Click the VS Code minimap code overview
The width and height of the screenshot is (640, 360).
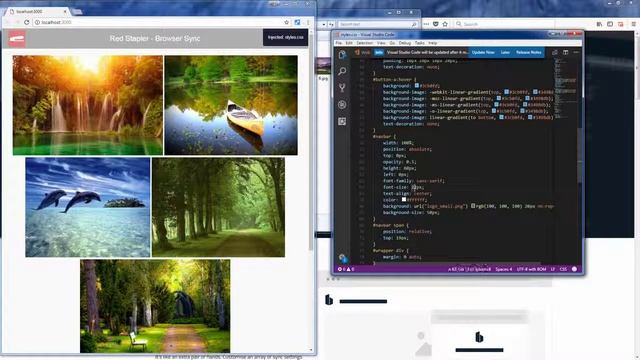[x=565, y=90]
